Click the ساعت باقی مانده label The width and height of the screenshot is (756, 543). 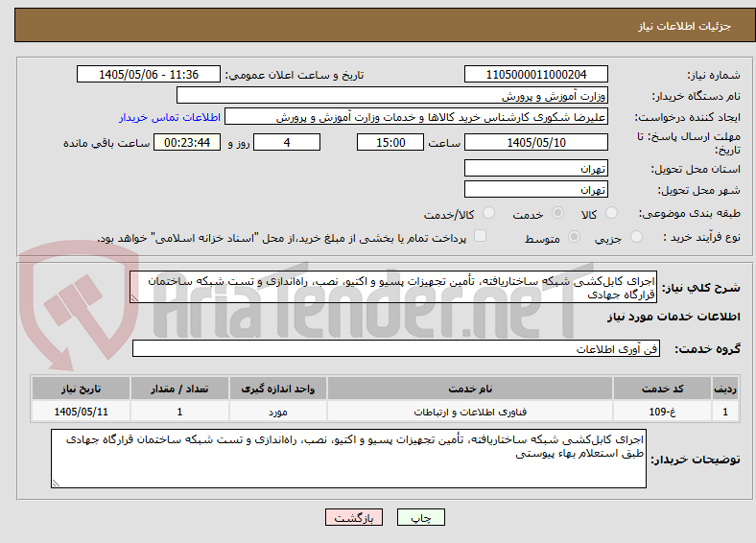tap(106, 143)
